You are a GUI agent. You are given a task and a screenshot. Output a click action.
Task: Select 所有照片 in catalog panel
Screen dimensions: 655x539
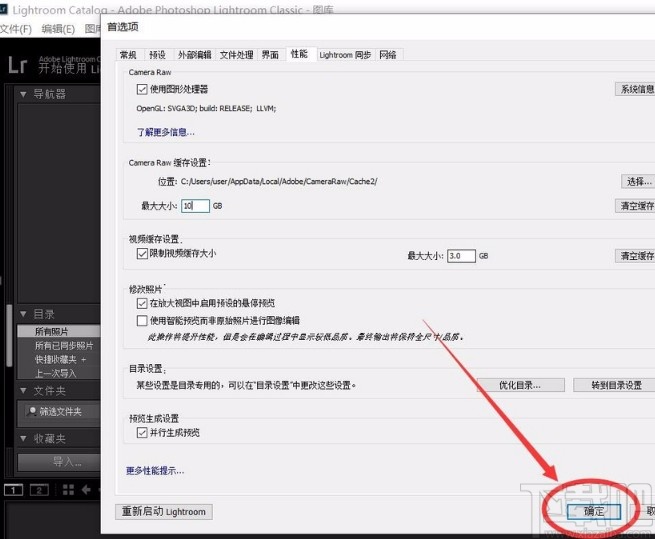[x=58, y=331]
